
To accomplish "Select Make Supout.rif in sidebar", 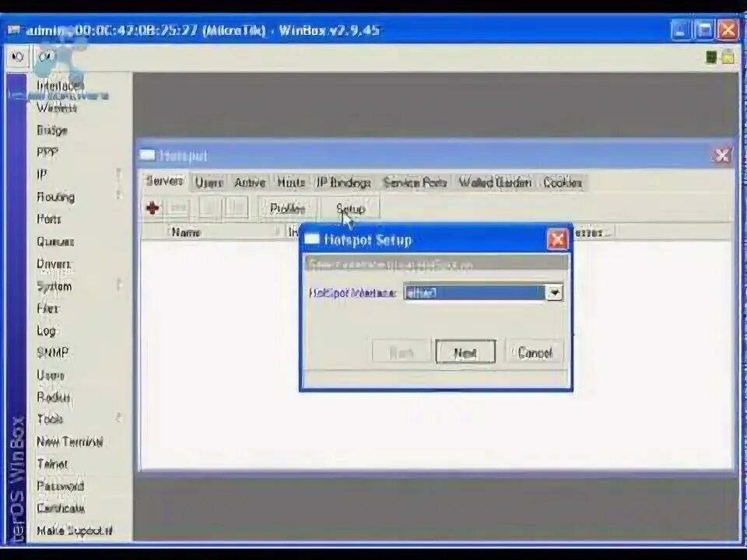I will tap(75, 530).
